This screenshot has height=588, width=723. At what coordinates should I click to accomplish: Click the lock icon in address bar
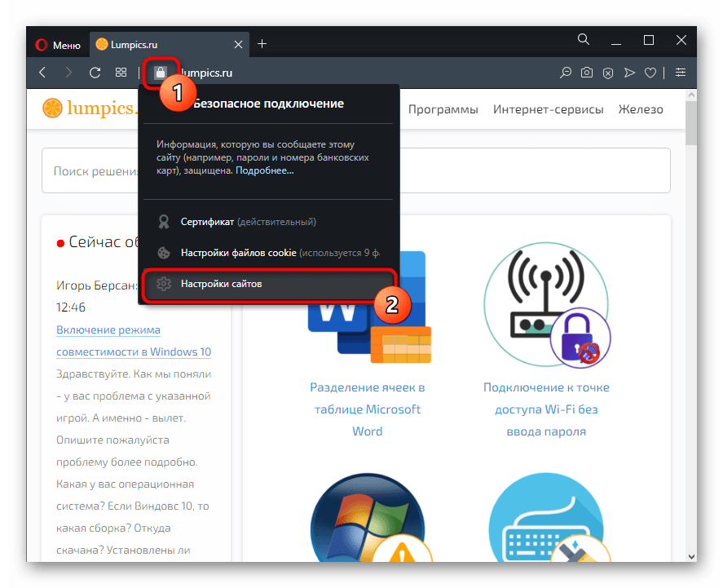click(161, 73)
